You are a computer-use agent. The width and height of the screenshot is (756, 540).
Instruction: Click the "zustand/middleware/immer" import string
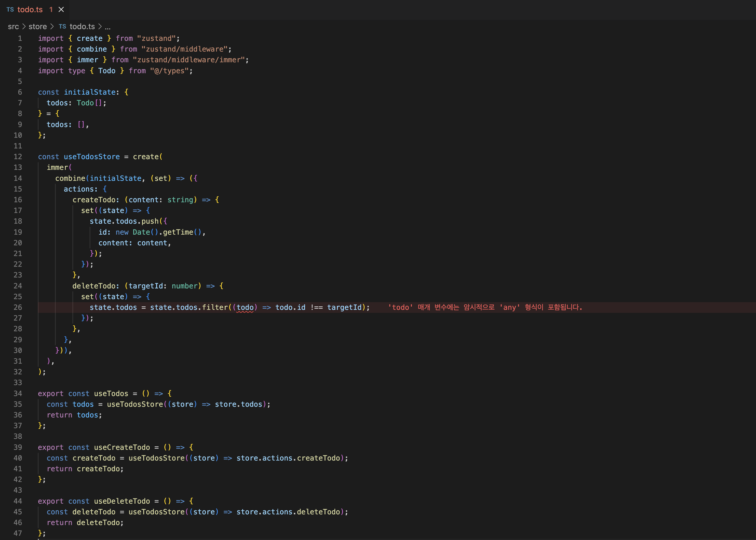pos(189,60)
